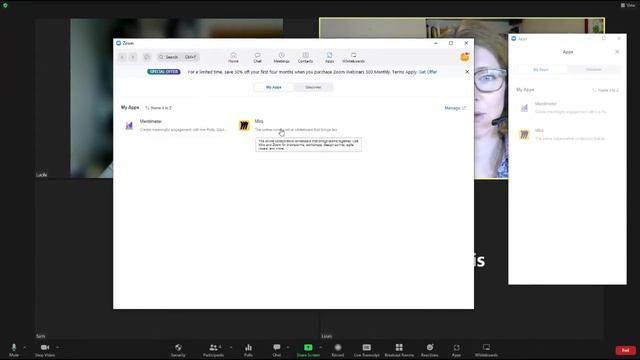Open Contacts tab in Zoom window navigation
This screenshot has height=360, width=640.
tap(305, 58)
